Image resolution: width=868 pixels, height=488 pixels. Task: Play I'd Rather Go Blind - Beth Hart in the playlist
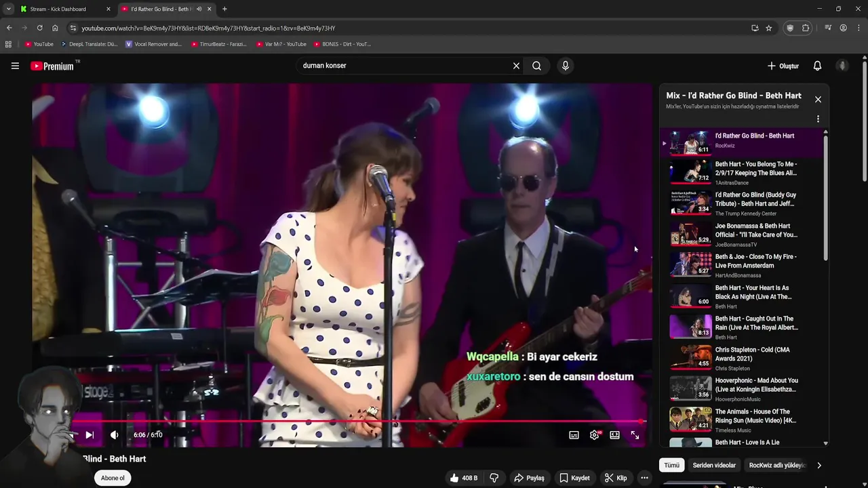coord(741,142)
